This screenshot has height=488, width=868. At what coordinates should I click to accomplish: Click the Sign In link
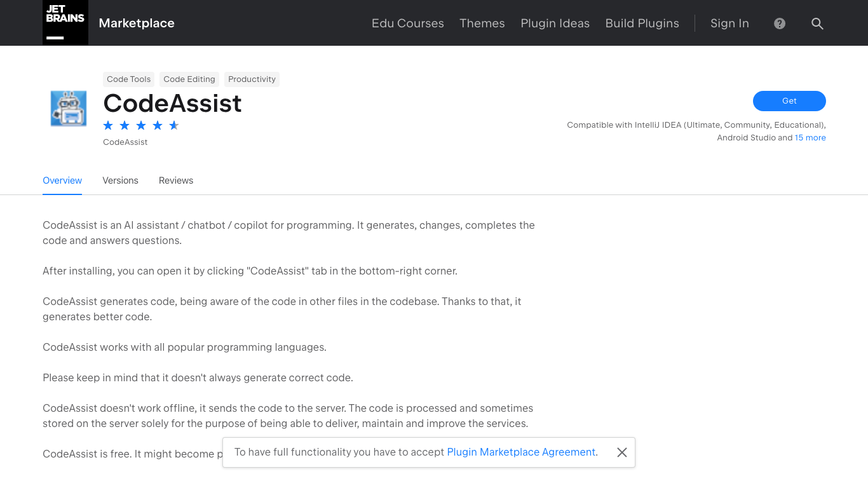click(729, 24)
